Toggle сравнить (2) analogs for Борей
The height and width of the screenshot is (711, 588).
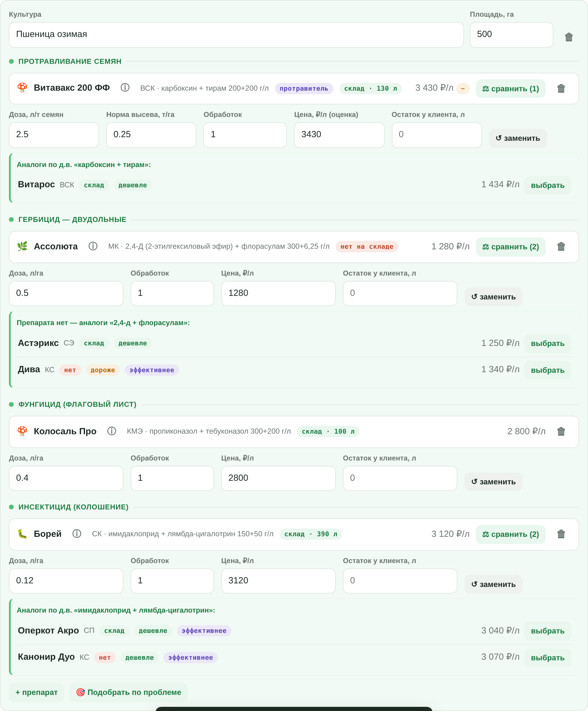510,534
